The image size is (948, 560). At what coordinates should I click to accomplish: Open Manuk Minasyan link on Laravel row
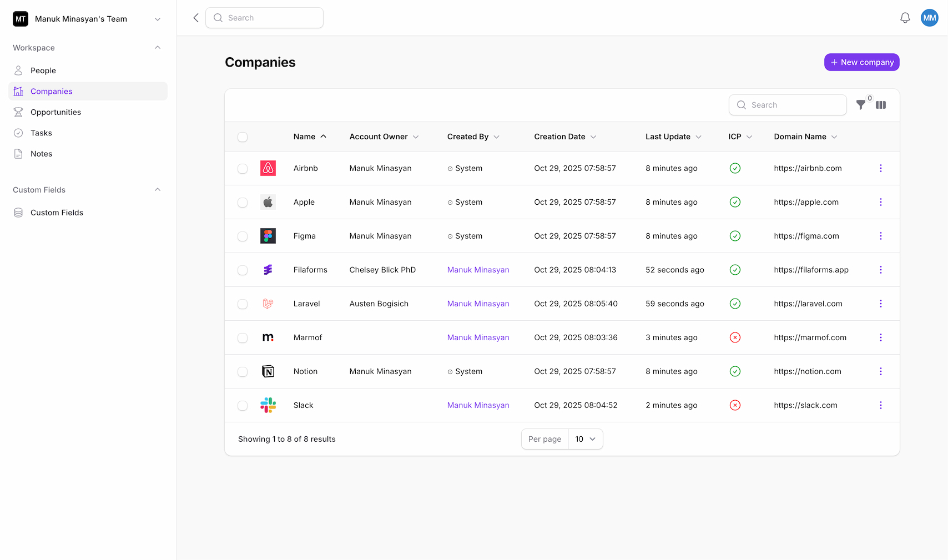[x=478, y=304]
